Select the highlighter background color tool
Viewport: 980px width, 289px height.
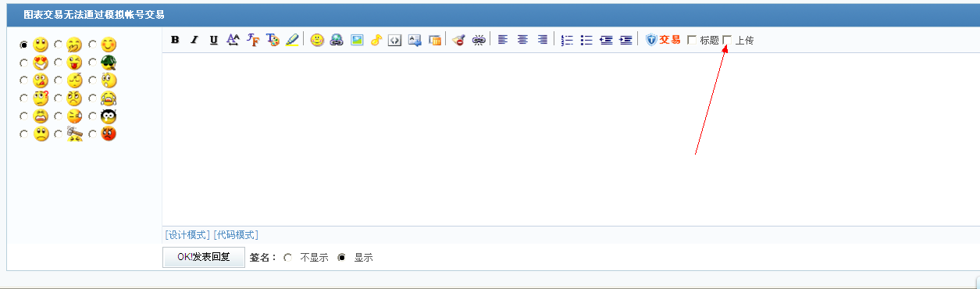pos(292,40)
